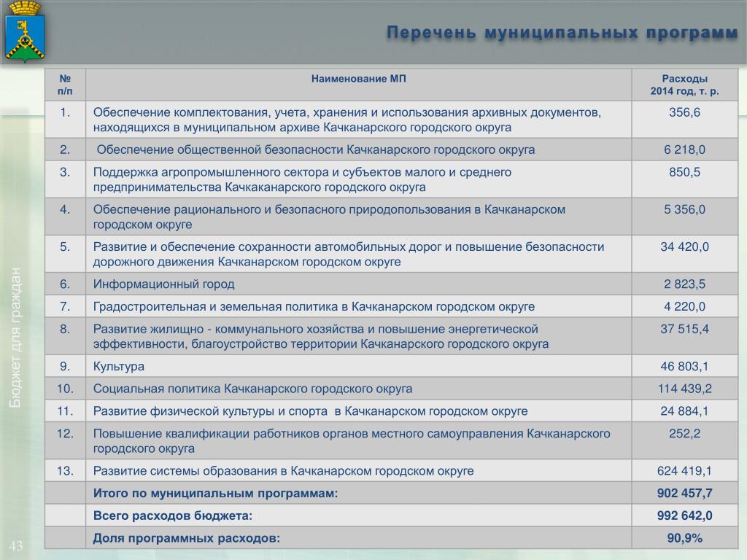Click row number '1.' in the table
This screenshot has height=560, width=747.
pyautogui.click(x=65, y=112)
